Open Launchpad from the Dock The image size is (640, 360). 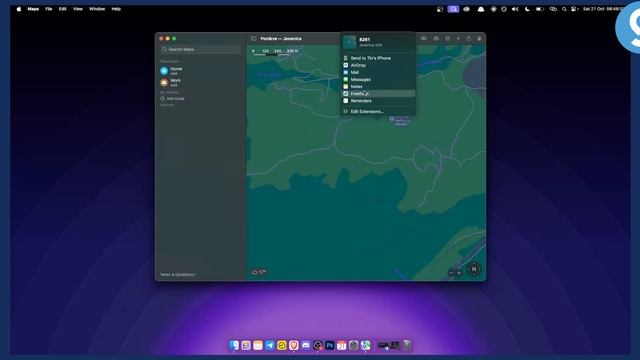(x=246, y=345)
